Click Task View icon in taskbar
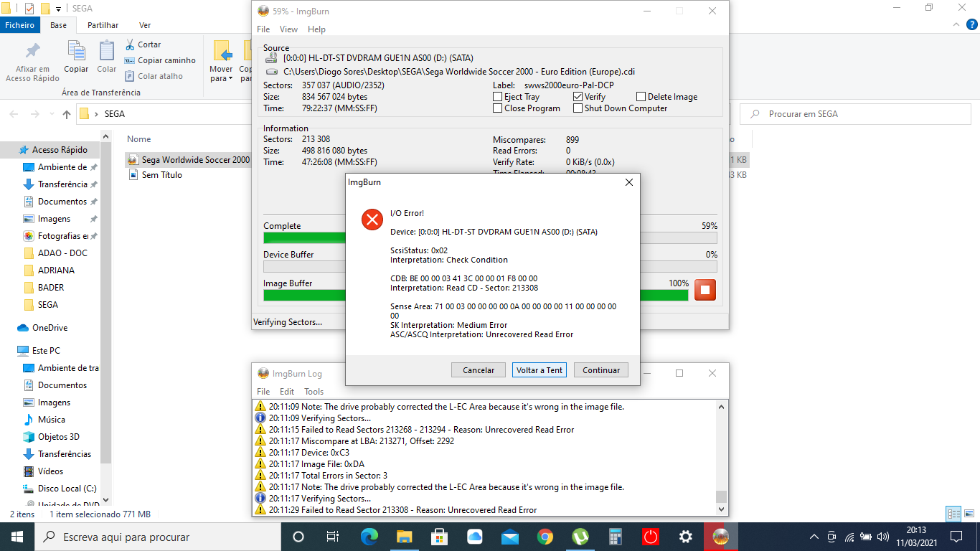 coord(333,537)
